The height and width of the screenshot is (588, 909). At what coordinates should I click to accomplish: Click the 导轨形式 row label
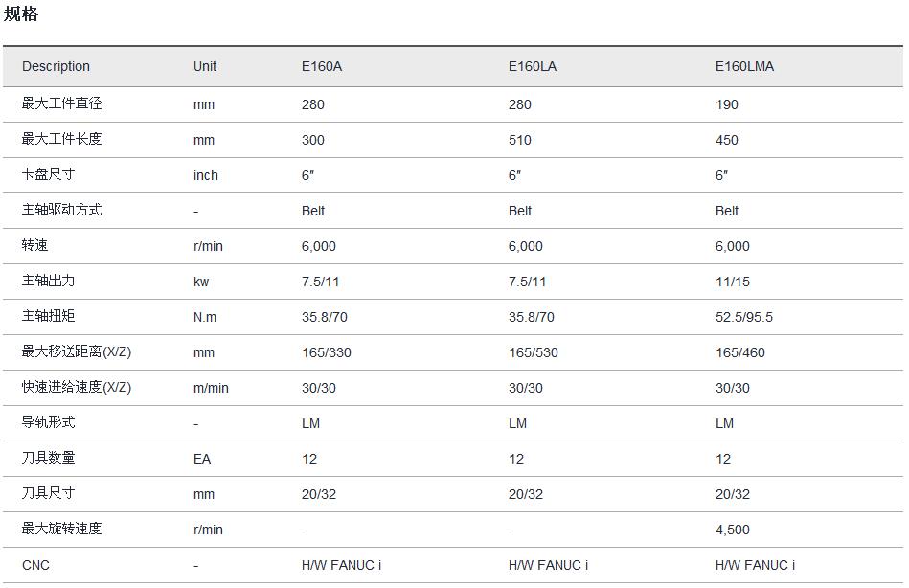pyautogui.click(x=48, y=422)
